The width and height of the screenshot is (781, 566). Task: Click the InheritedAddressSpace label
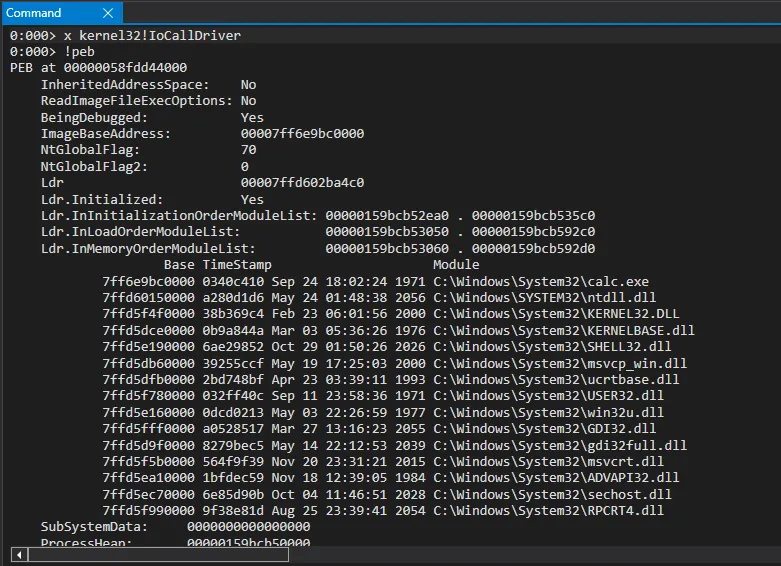click(x=125, y=85)
